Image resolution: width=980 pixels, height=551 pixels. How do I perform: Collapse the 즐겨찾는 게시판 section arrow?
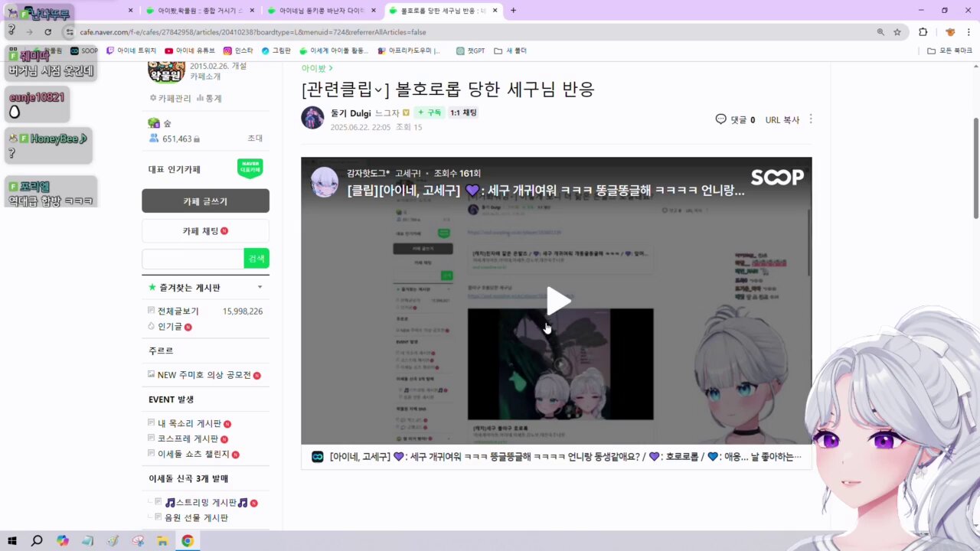(x=260, y=287)
